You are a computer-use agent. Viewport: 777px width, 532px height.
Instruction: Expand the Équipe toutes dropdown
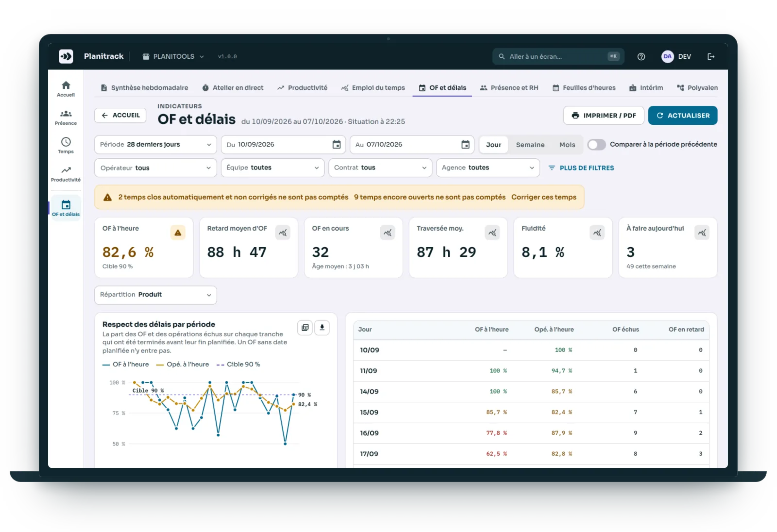click(x=272, y=168)
